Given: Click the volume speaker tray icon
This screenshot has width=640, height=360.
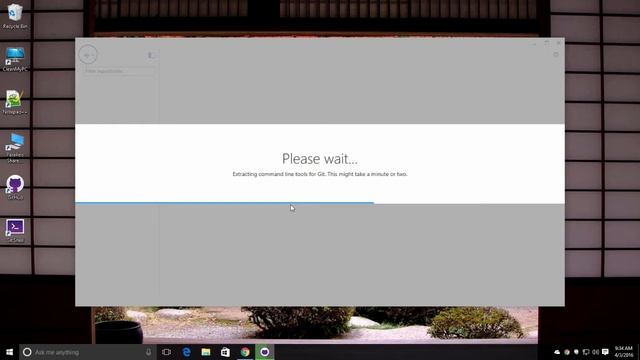Looking at the screenshot, I should point(596,352).
